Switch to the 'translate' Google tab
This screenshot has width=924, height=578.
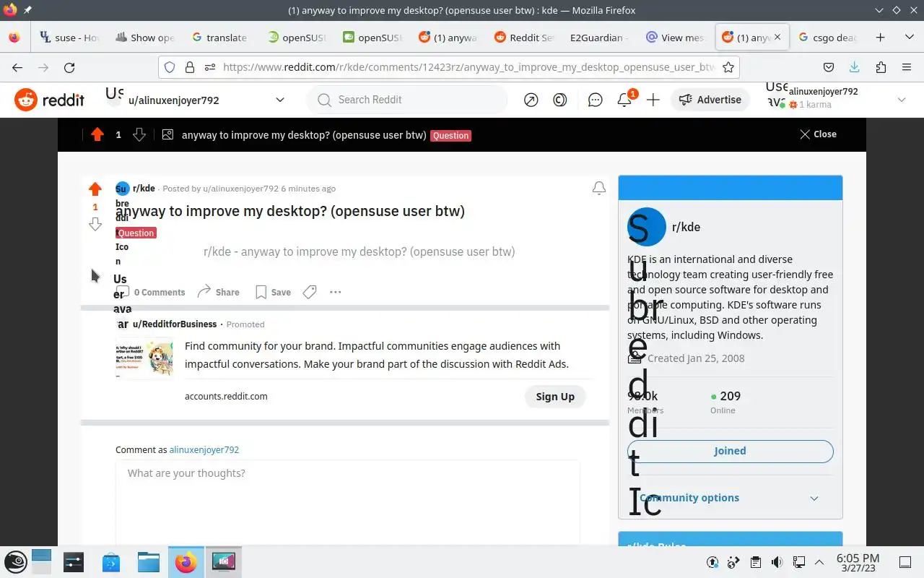pyautogui.click(x=219, y=38)
